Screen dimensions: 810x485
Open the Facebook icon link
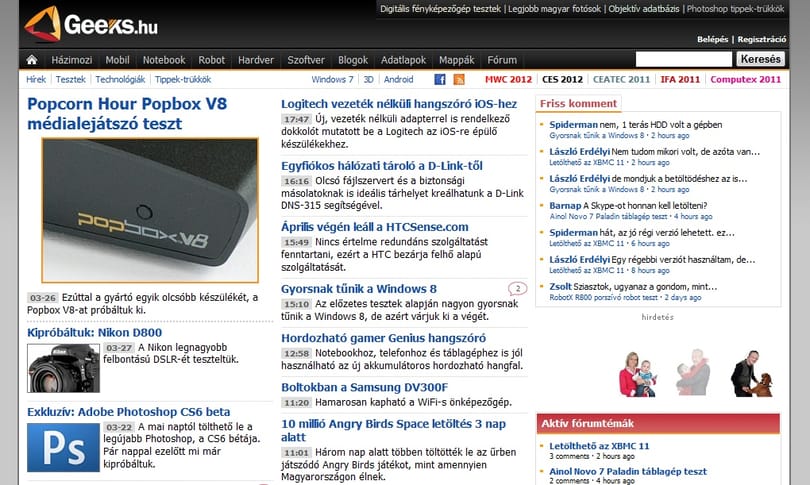click(x=440, y=79)
